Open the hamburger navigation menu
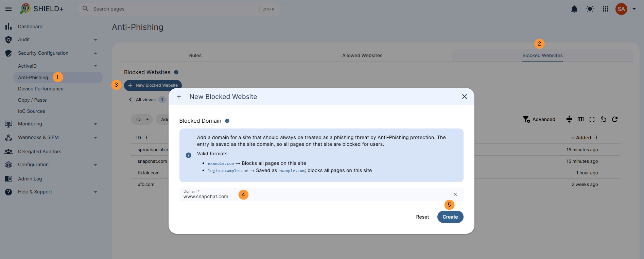 pyautogui.click(x=8, y=9)
